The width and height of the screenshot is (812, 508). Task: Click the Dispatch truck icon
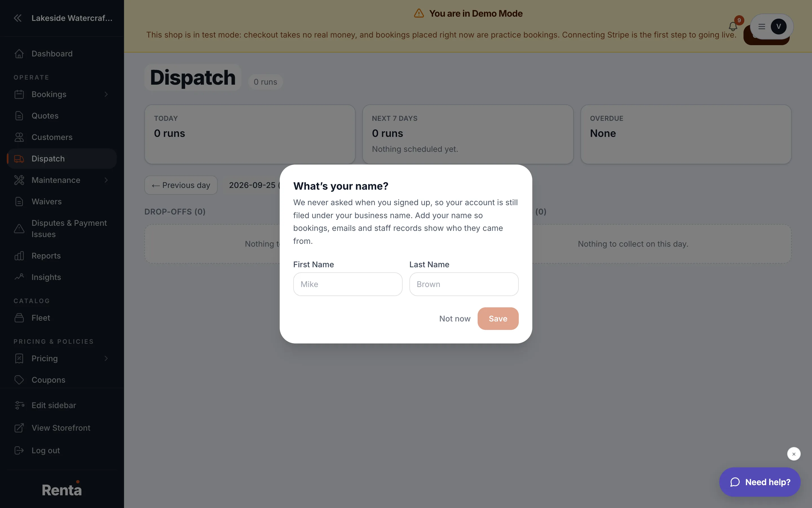pyautogui.click(x=19, y=159)
